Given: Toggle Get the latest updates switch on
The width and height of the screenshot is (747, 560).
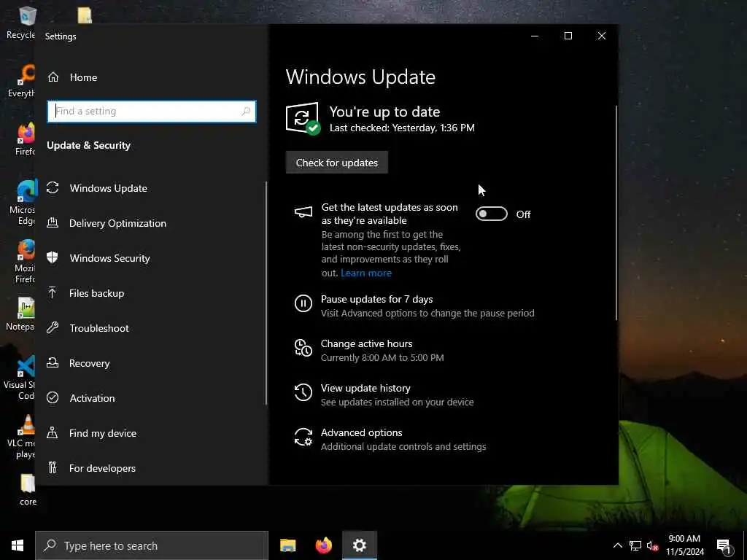Looking at the screenshot, I should pos(491,214).
